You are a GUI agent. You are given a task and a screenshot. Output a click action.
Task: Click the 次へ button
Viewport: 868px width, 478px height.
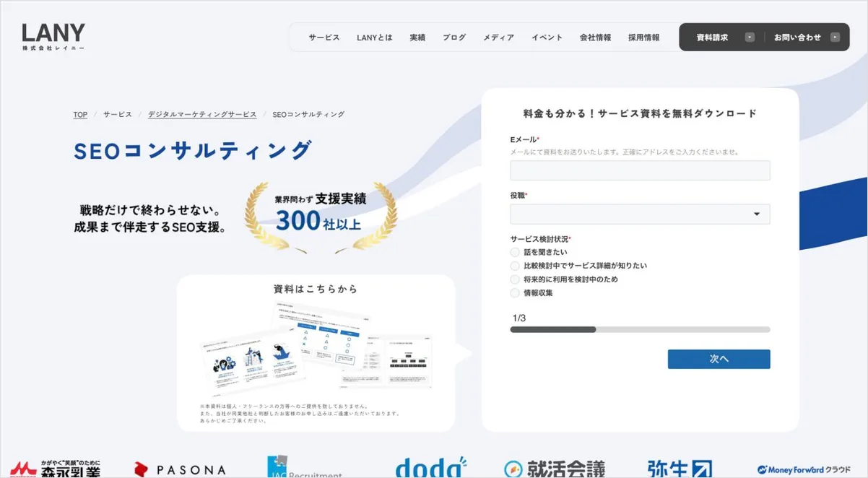(719, 359)
